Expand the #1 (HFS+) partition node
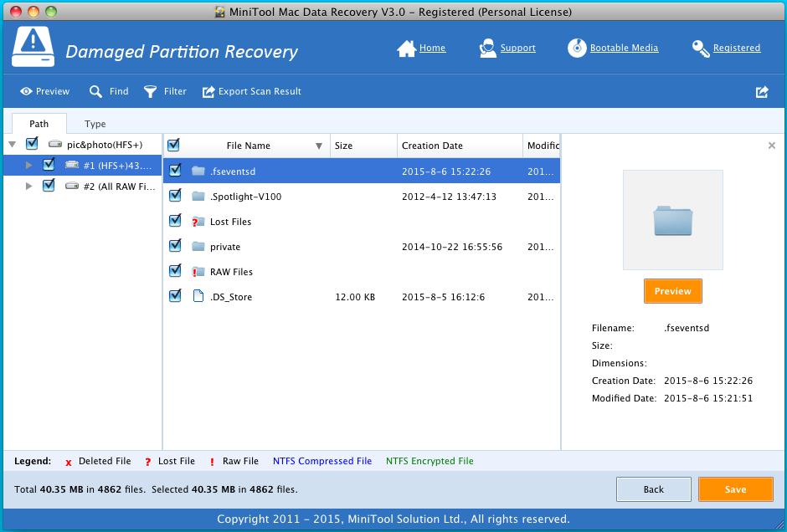This screenshot has height=532, width=787. pos(29,165)
